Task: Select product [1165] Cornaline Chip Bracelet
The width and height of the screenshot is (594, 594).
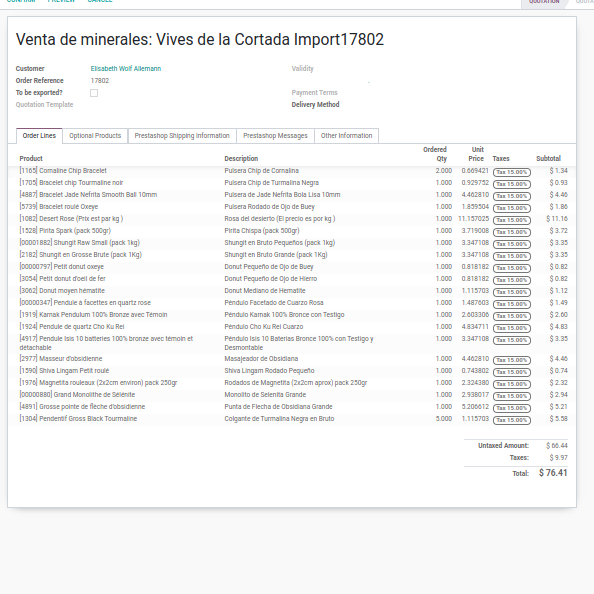Action: (63, 170)
